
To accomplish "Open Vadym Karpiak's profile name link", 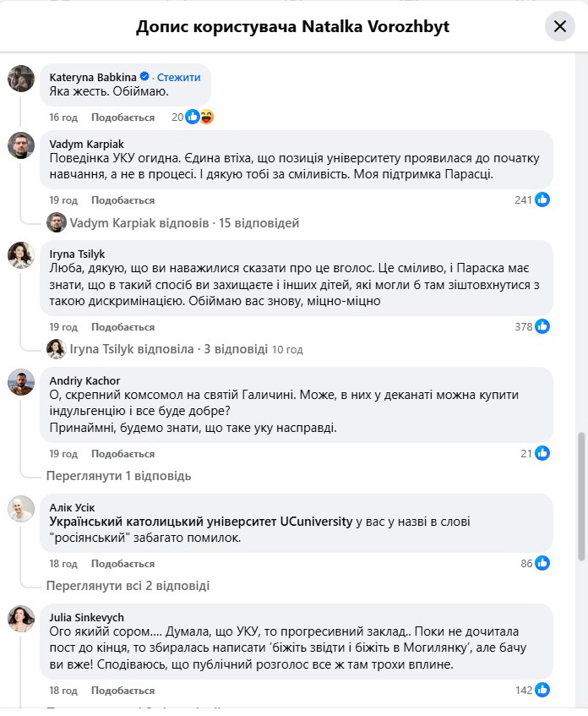I will pos(84,145).
